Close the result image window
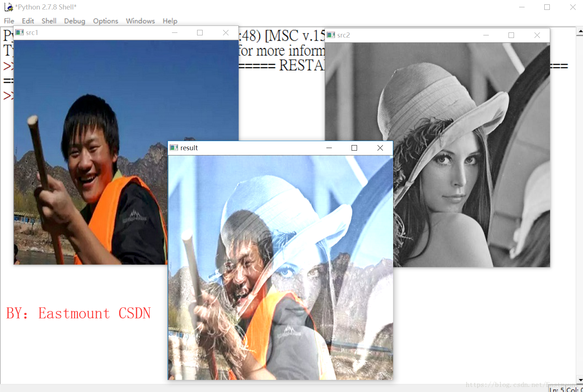The width and height of the screenshot is (583, 392). pos(380,148)
